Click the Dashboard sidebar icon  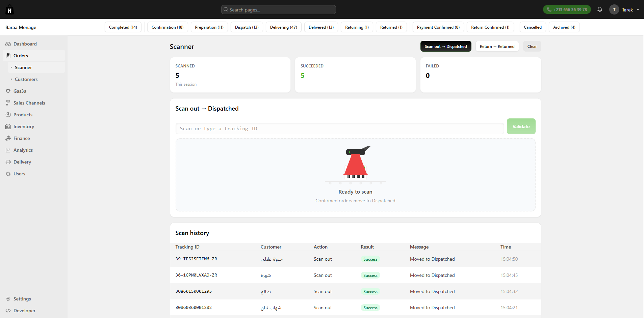click(8, 44)
